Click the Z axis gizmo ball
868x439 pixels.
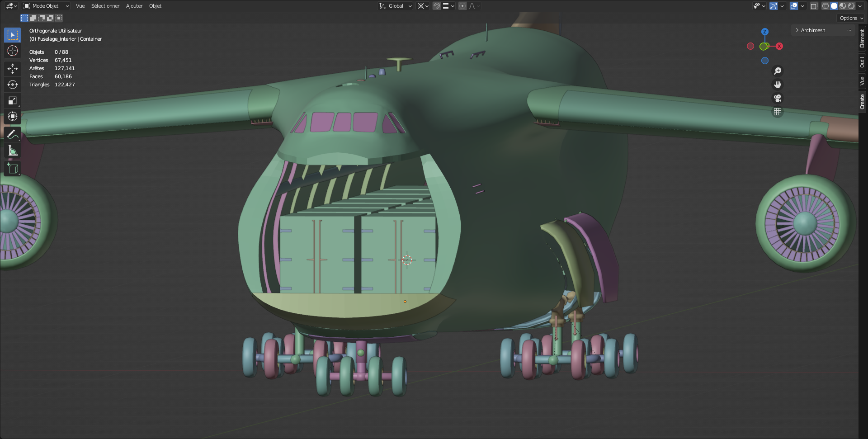(765, 32)
